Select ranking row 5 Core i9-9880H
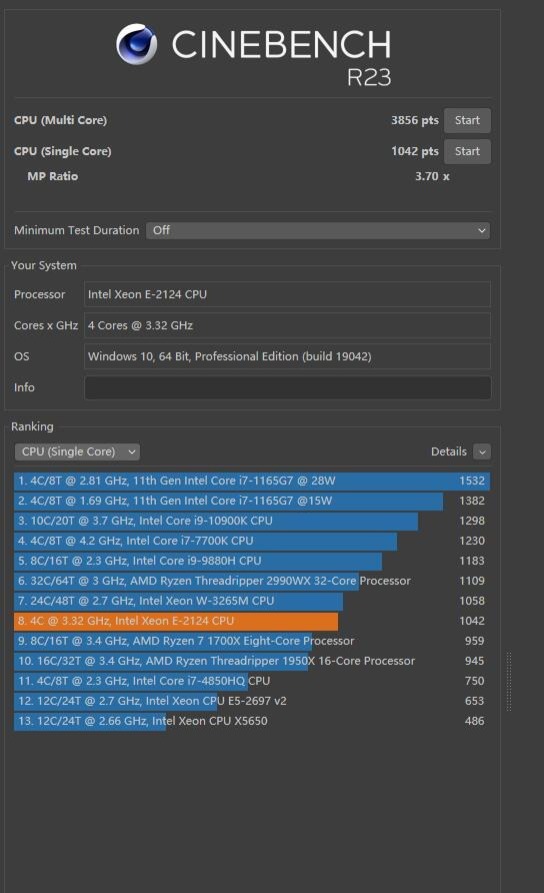This screenshot has height=893, width=544. coord(252,560)
